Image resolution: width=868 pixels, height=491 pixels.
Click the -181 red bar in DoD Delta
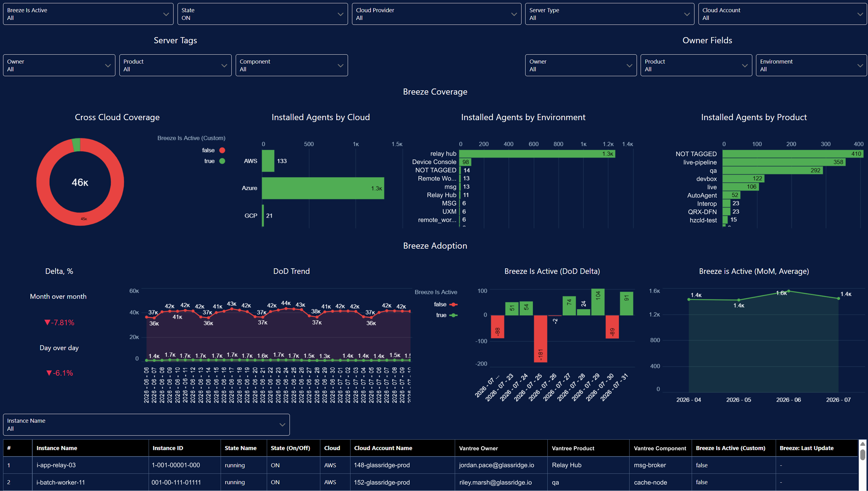[x=541, y=339]
